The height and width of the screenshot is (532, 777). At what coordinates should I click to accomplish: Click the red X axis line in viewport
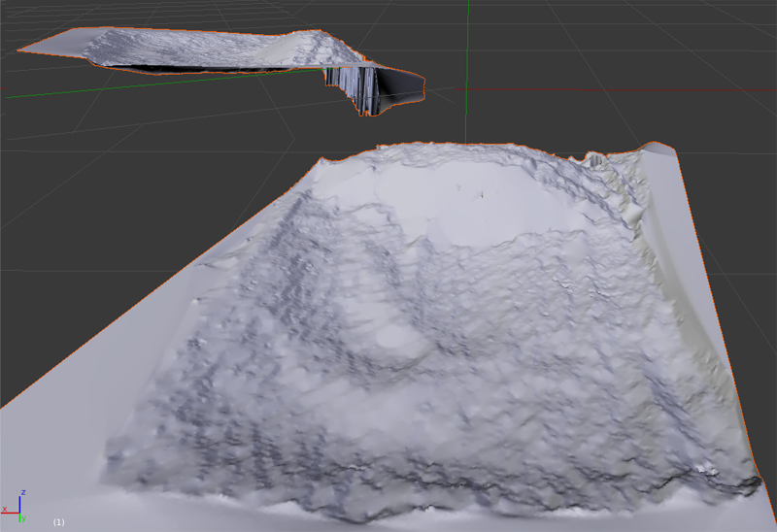coord(622,89)
